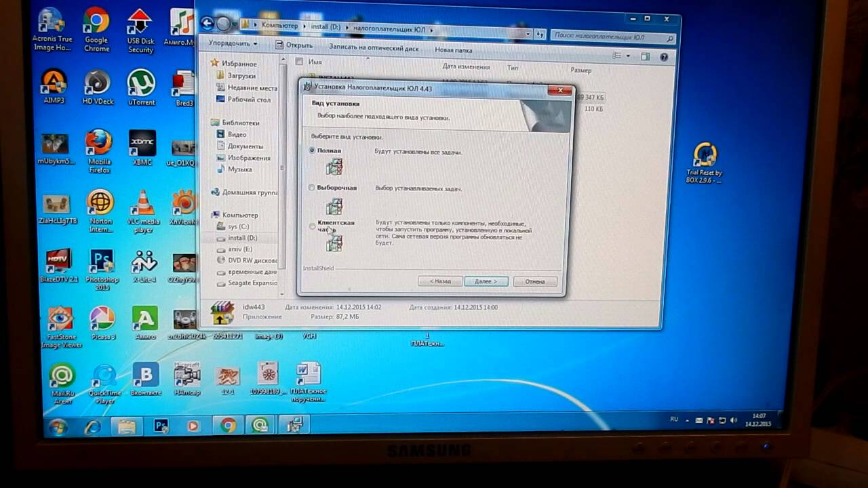Sort by the Тип column header
The height and width of the screenshot is (488, 868).
tap(513, 68)
